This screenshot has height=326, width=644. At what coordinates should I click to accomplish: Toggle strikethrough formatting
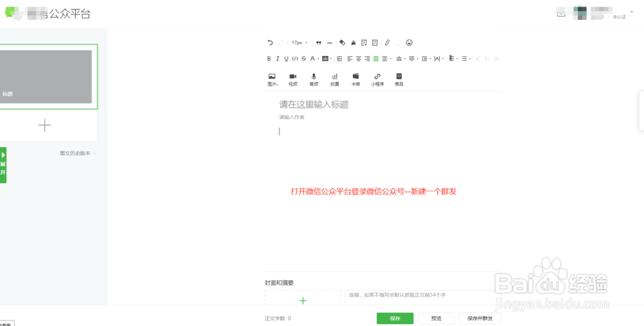point(303,59)
